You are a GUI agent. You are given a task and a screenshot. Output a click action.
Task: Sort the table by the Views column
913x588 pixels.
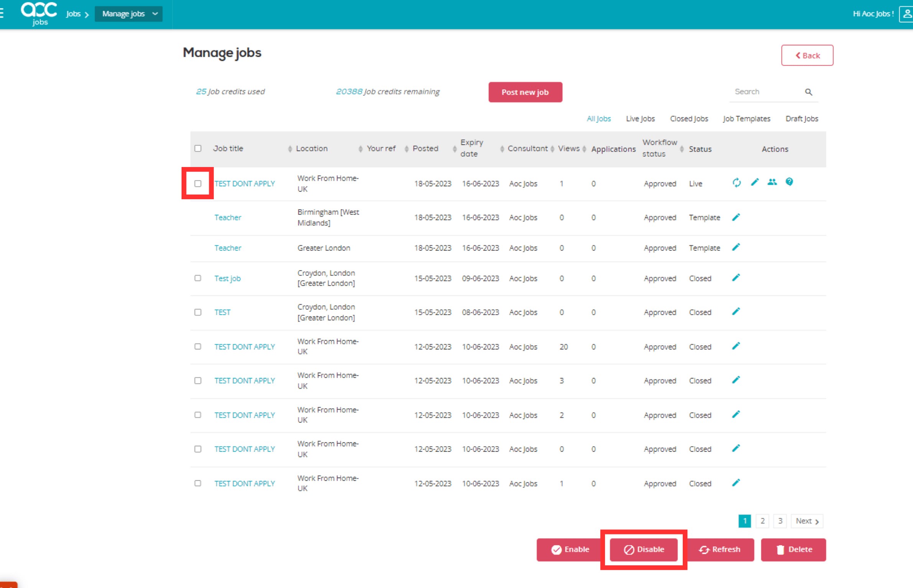coord(568,149)
